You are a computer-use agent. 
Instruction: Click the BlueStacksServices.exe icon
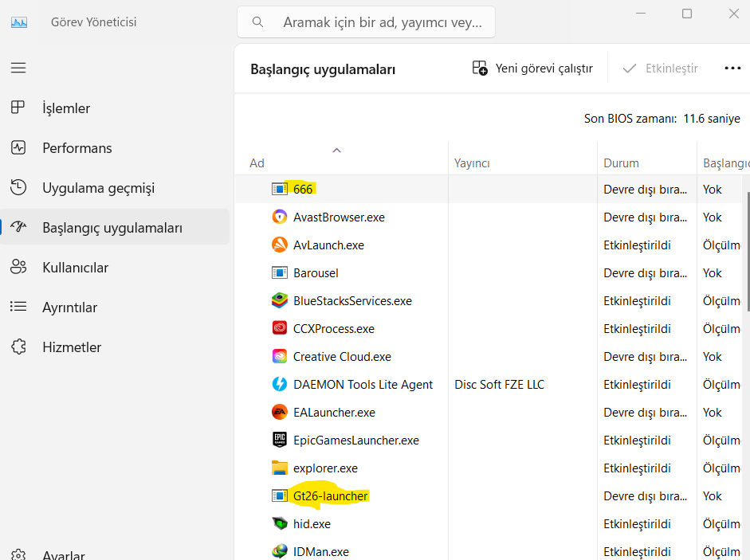(279, 300)
